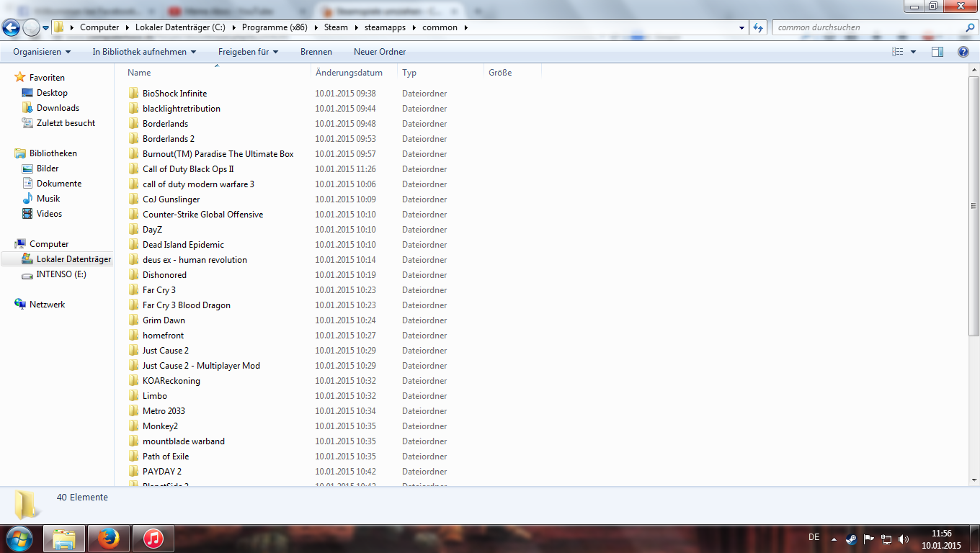Open In Bibliothek aufnehmen dropdown
Screen dimensions: 980x553
[144, 52]
